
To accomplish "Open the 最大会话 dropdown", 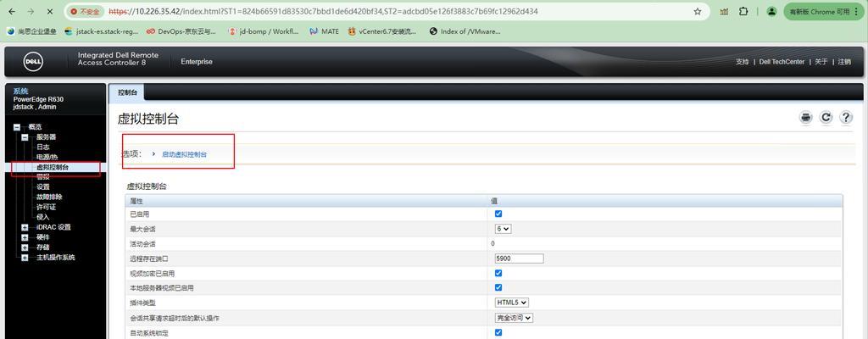I will 504,228.
